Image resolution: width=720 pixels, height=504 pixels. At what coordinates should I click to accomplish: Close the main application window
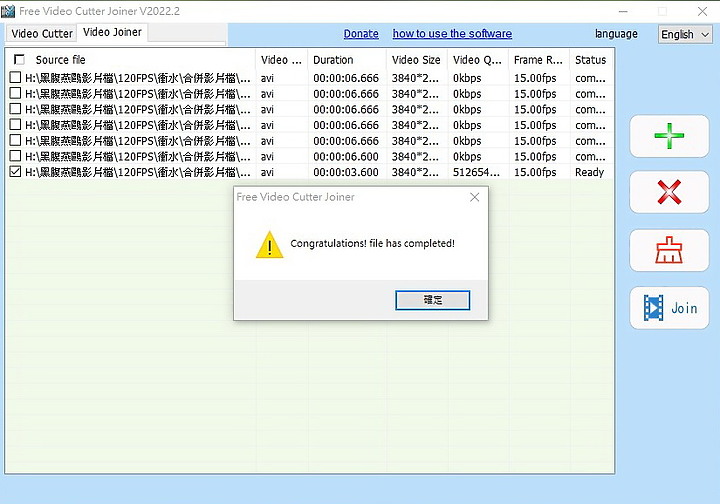click(x=702, y=11)
